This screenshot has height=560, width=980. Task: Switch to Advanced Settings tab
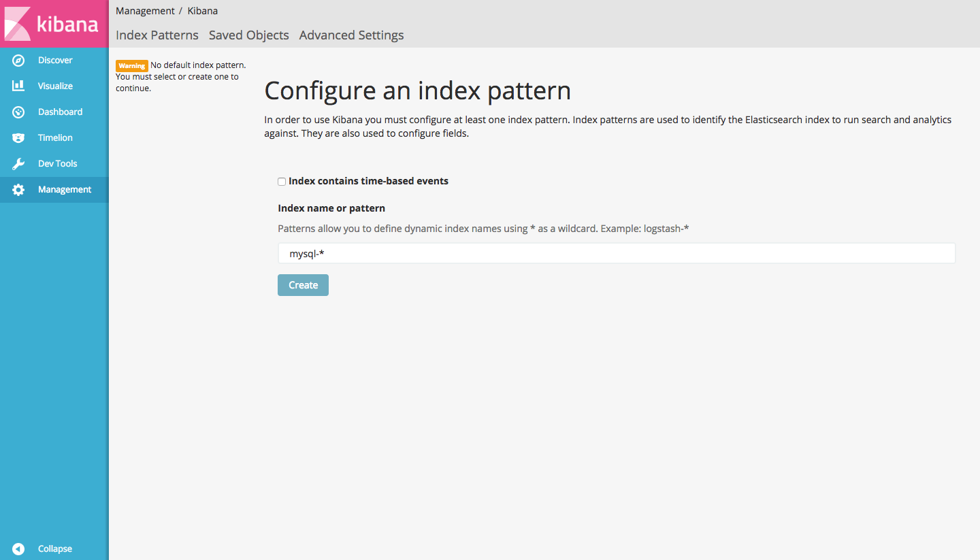click(x=352, y=35)
